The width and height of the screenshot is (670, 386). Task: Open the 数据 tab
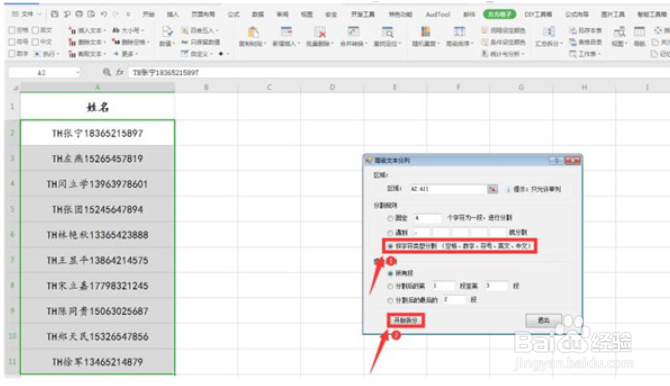click(x=258, y=15)
